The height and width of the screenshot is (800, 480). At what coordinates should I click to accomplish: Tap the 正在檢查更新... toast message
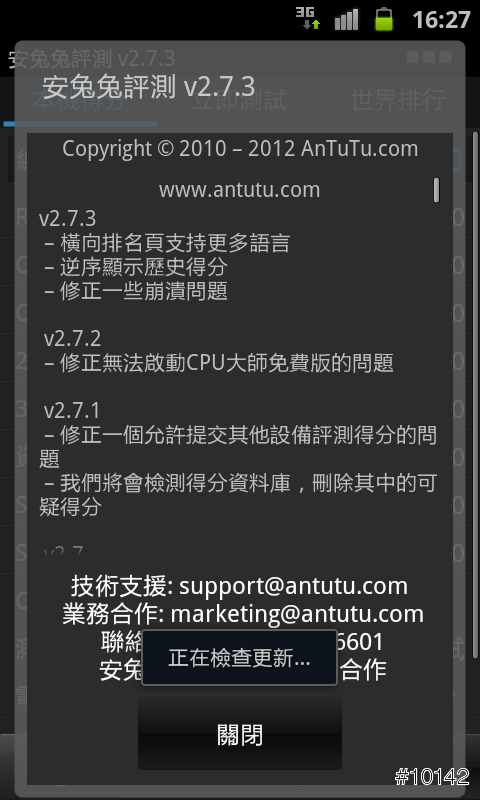tap(239, 658)
